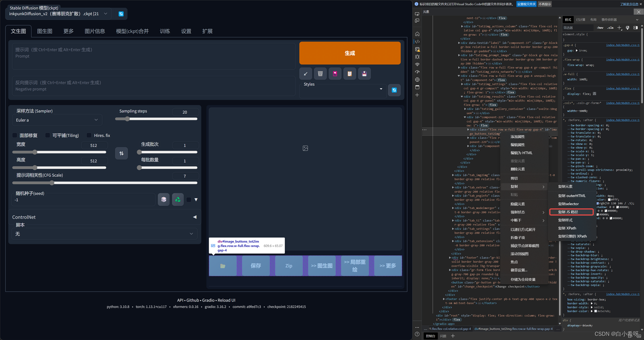Screen dimensions: 644x340
Task: Reuse last seed with the recycle icon
Action: click(x=178, y=200)
